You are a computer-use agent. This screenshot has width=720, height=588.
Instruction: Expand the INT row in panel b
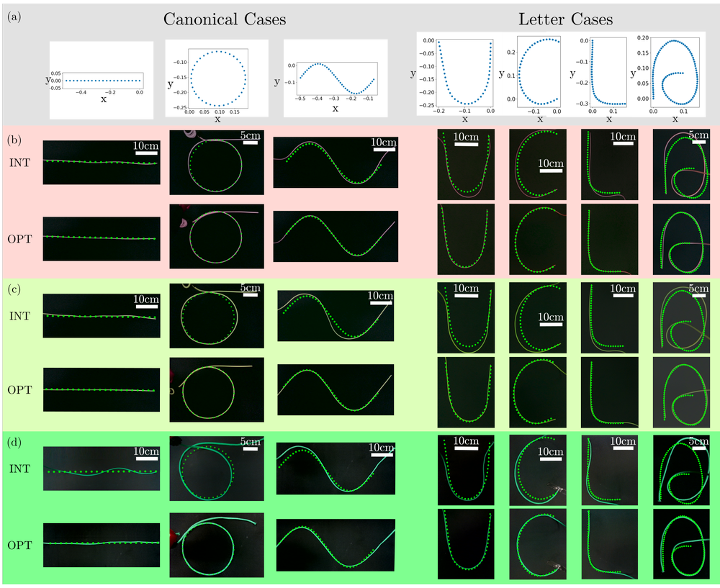tap(19, 163)
